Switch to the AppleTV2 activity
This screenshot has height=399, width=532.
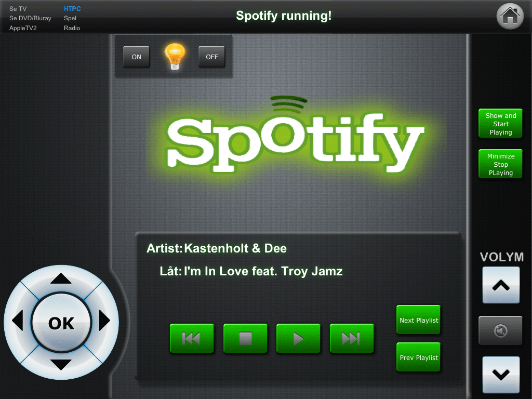[23, 28]
